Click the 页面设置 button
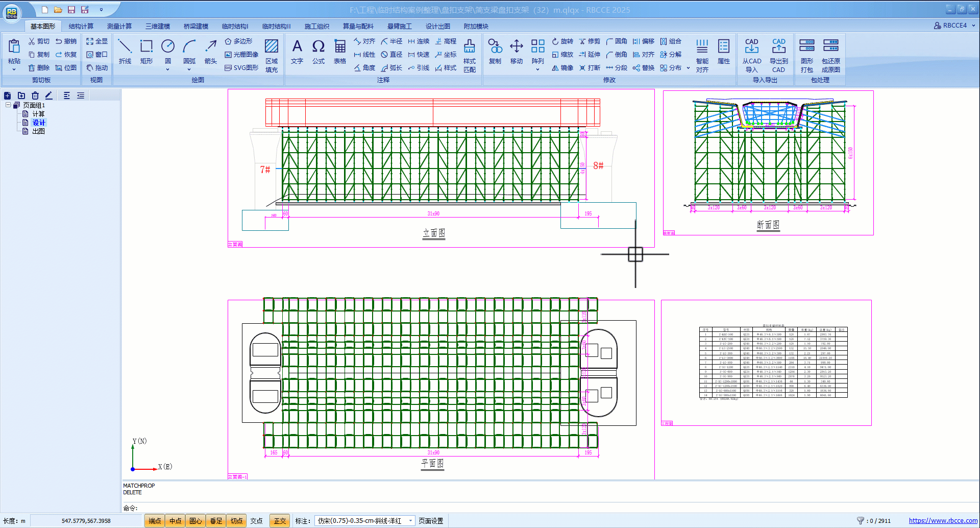The image size is (980, 528). pyautogui.click(x=431, y=521)
